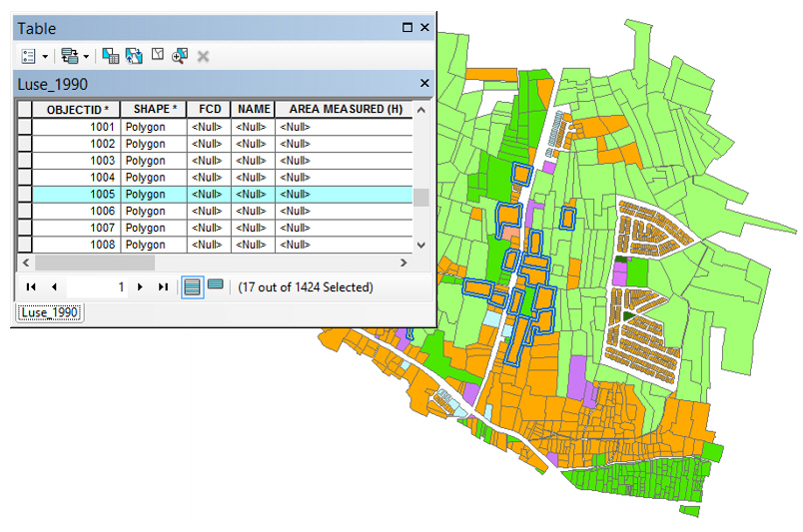
Task: Show selected records only
Action: click(x=216, y=284)
